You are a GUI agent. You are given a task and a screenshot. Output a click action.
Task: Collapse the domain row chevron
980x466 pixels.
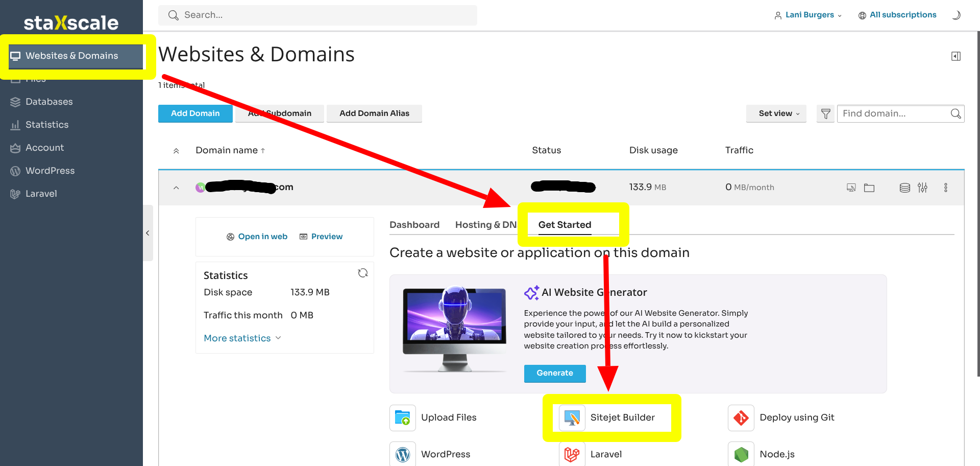click(x=176, y=188)
